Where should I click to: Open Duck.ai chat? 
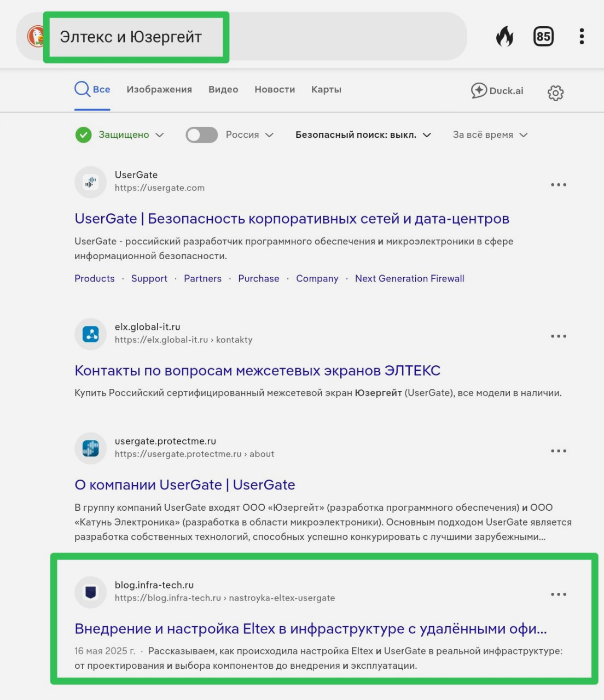point(497,91)
